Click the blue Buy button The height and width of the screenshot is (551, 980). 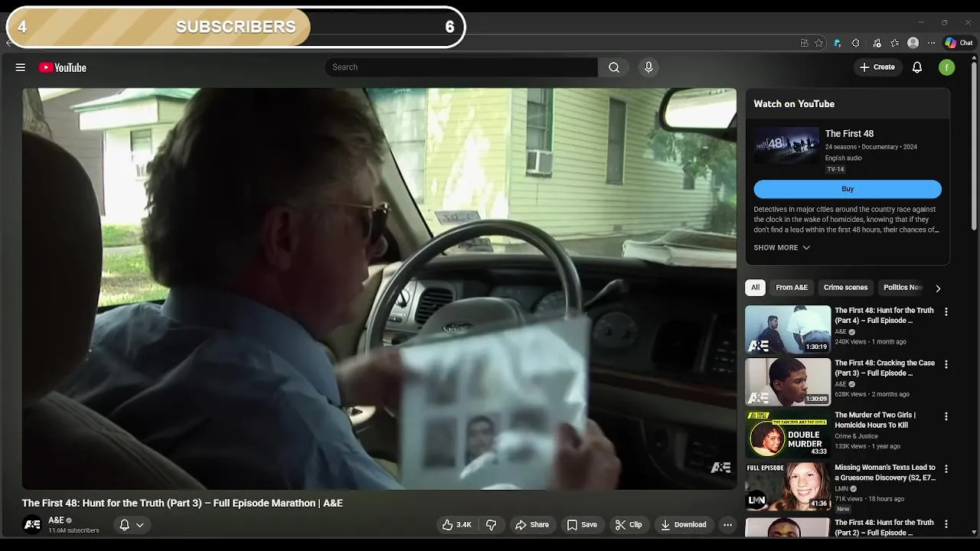point(848,189)
